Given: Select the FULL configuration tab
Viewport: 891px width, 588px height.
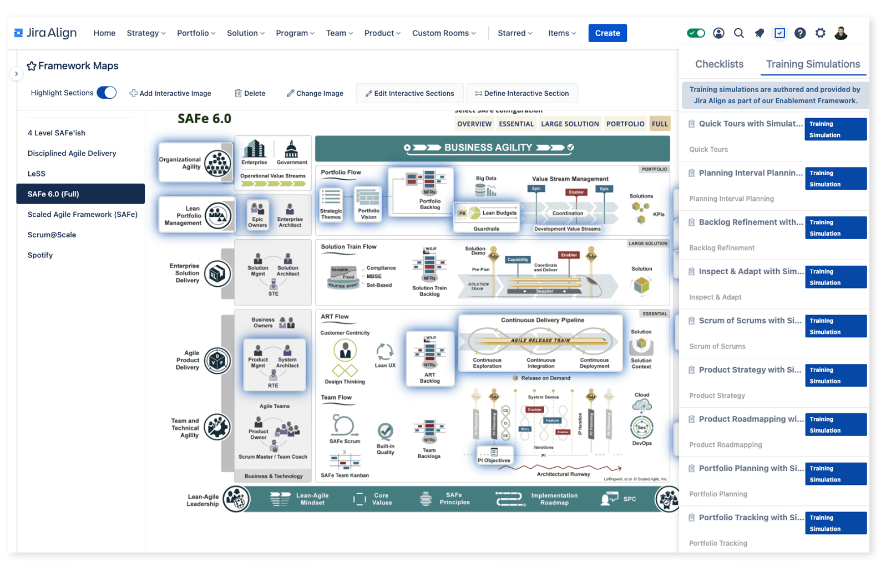Looking at the screenshot, I should click(x=660, y=124).
